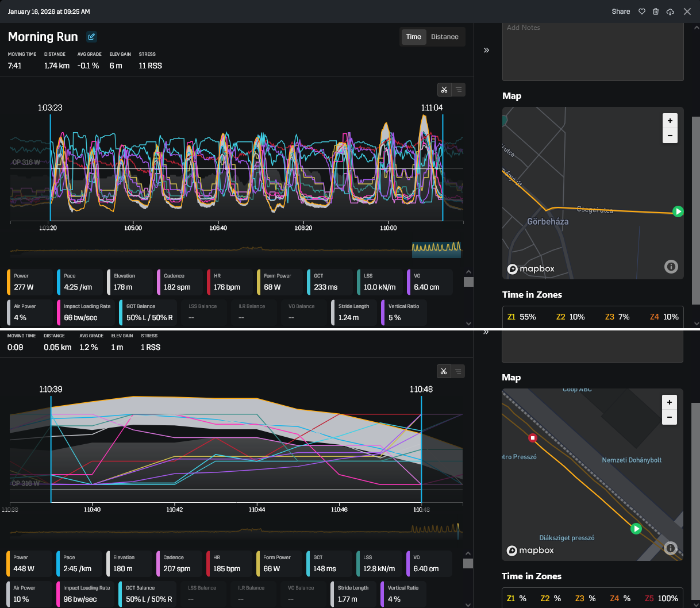Delete the activity with the trash icon
Image resolution: width=700 pixels, height=608 pixels.
click(x=656, y=11)
